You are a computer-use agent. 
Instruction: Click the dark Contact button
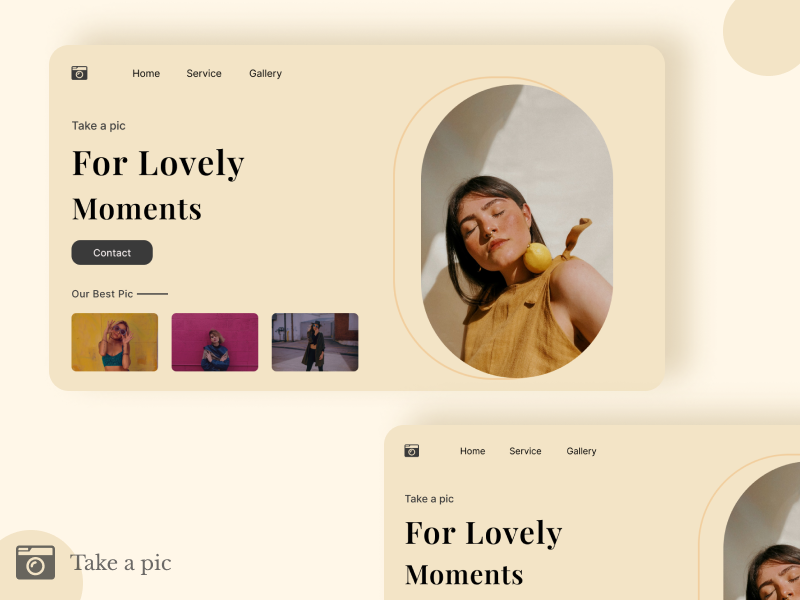(x=112, y=253)
